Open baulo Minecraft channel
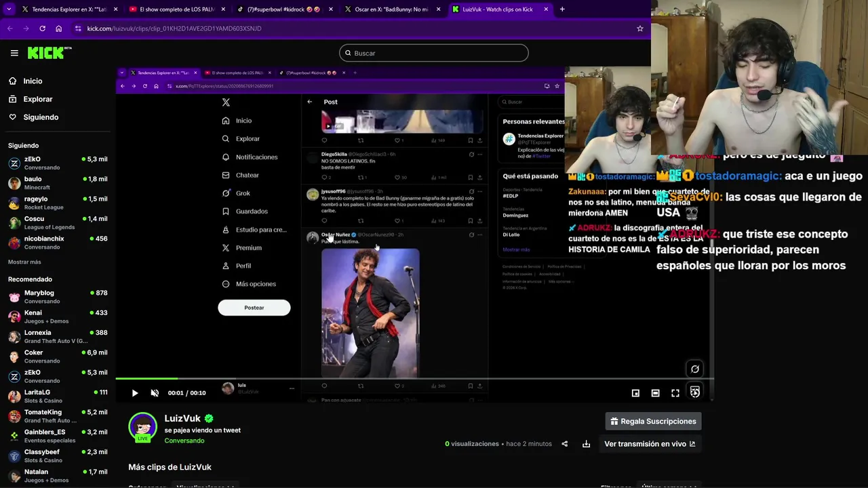This screenshot has width=868, height=488. pos(58,183)
